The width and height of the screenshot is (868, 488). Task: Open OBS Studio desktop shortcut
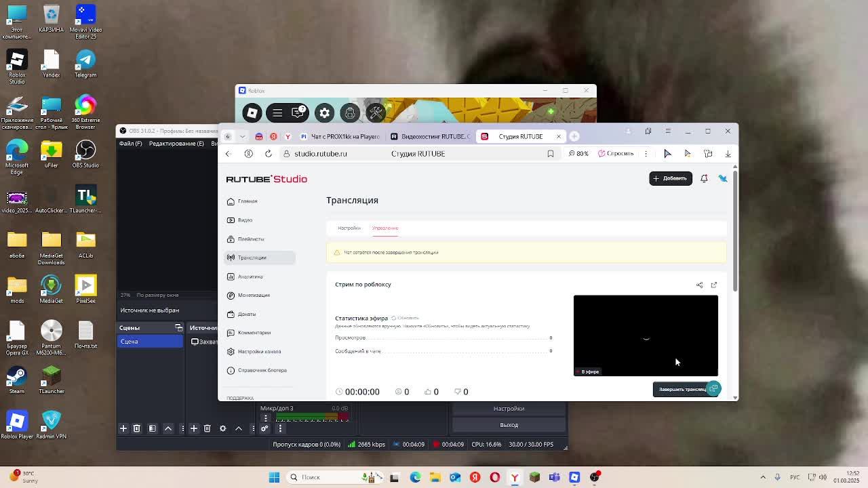click(x=85, y=155)
